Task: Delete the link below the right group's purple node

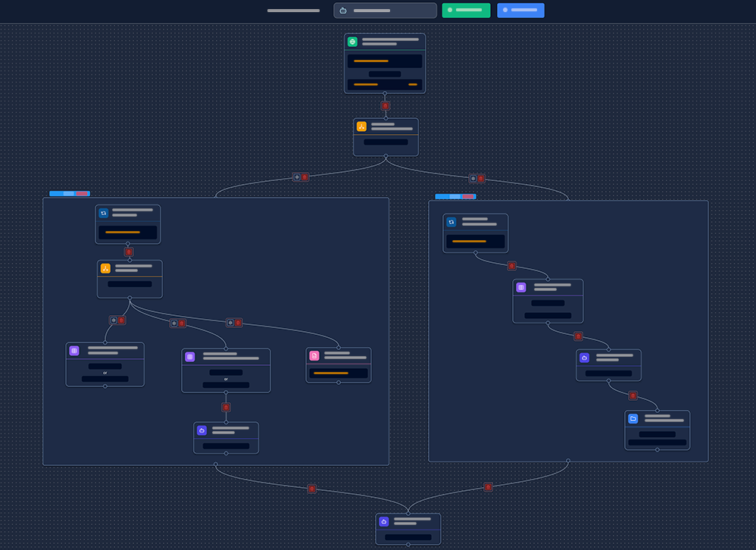Action: (x=579, y=336)
